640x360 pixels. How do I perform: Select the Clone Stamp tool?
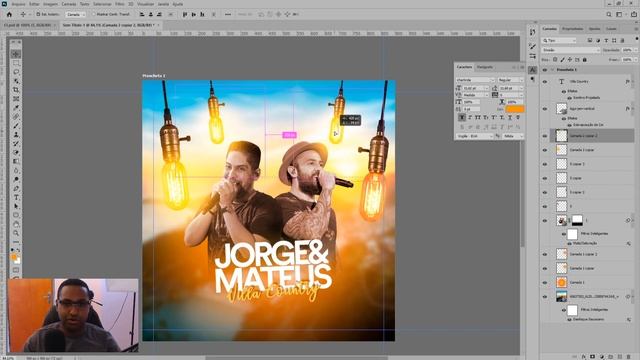[x=16, y=135]
